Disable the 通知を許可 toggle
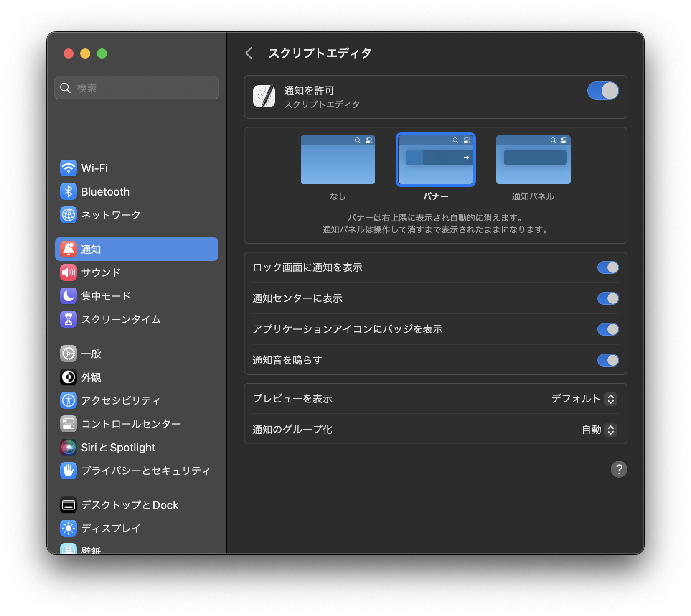The height and width of the screenshot is (616, 691). click(602, 90)
